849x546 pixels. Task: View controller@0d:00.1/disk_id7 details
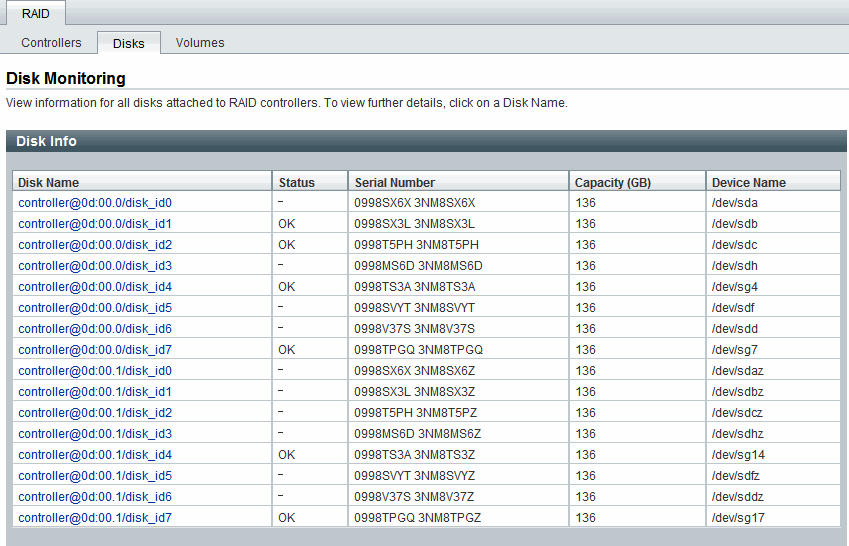[95, 518]
